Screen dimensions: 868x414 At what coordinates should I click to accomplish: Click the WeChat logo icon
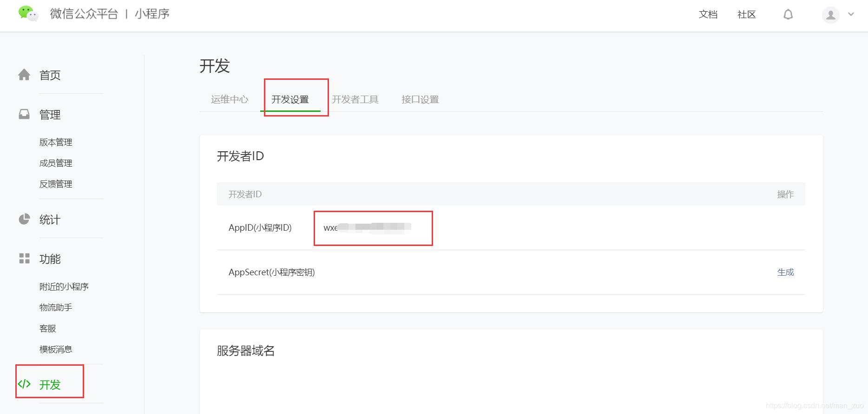coord(28,13)
